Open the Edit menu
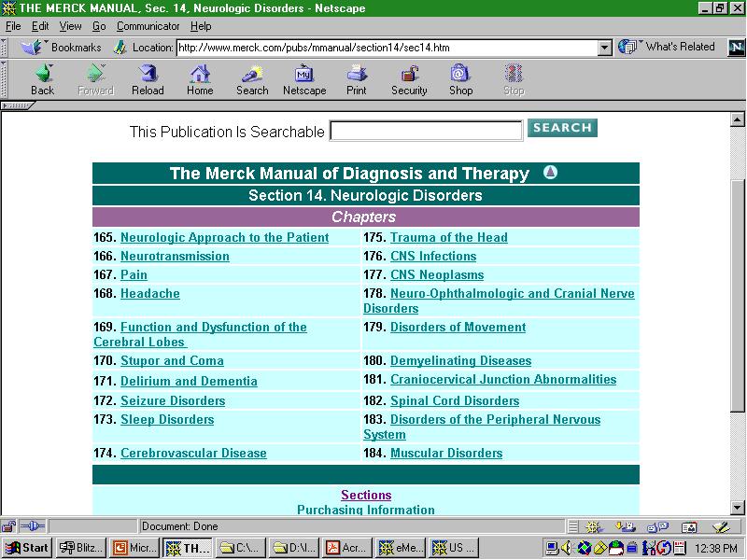 click(x=40, y=26)
